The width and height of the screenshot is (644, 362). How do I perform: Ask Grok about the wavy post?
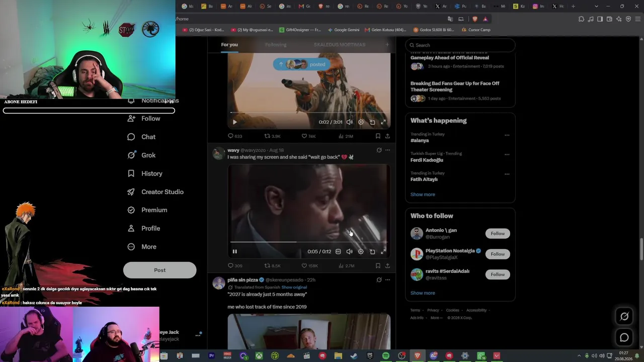pos(379,150)
